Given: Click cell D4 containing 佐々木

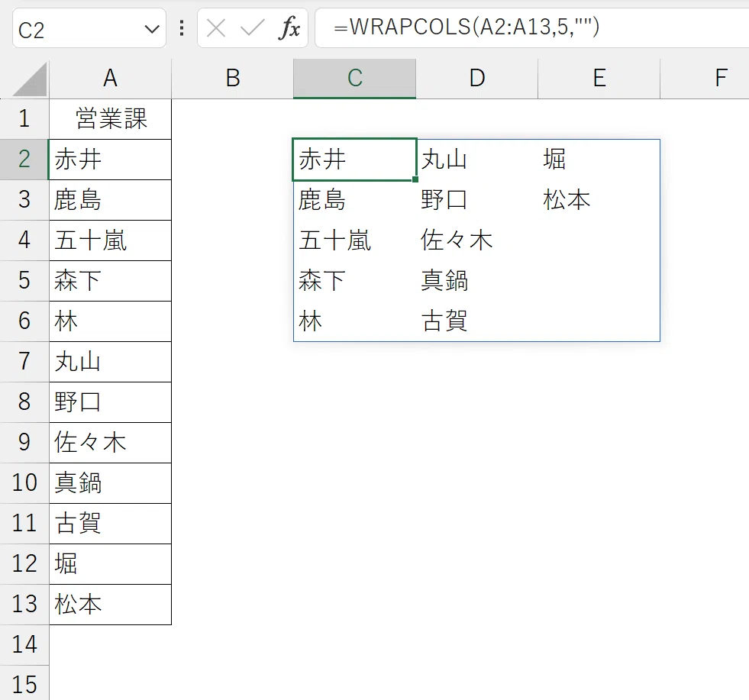Looking at the screenshot, I should tap(476, 240).
